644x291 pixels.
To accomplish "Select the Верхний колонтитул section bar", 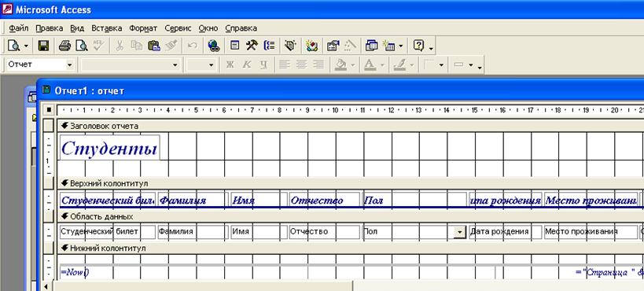I will point(351,183).
